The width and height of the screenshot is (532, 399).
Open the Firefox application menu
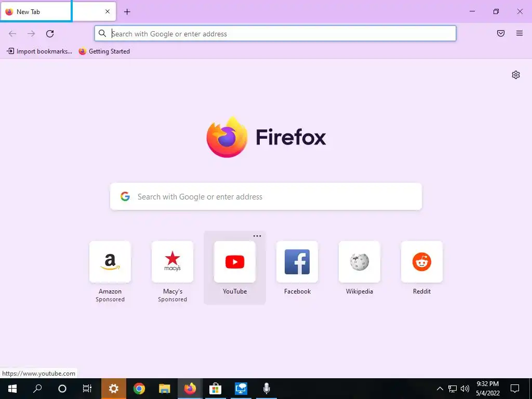tap(520, 33)
